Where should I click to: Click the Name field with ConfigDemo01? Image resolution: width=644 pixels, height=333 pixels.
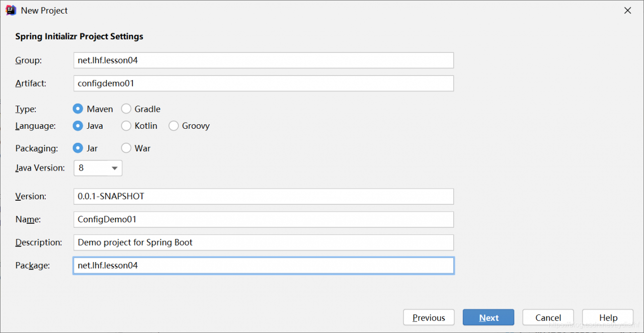[x=263, y=219]
